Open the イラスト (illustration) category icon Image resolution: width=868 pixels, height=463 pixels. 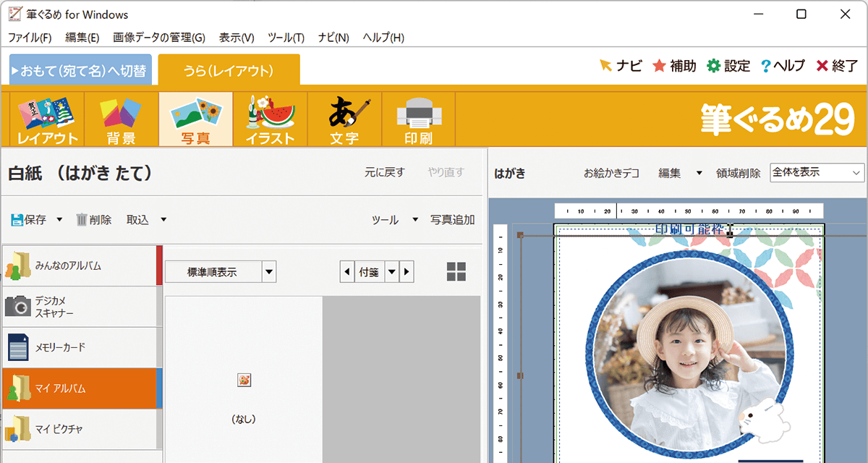pos(270,119)
